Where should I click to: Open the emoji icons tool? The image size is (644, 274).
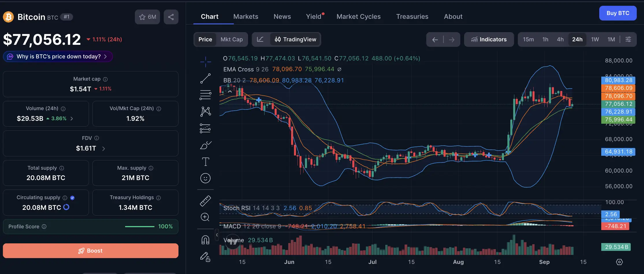(205, 178)
